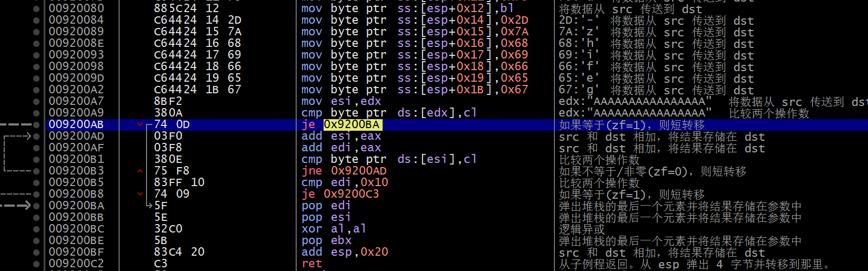
Task: Toggle breakpoint dot at address 009200BC
Action: click(36, 229)
